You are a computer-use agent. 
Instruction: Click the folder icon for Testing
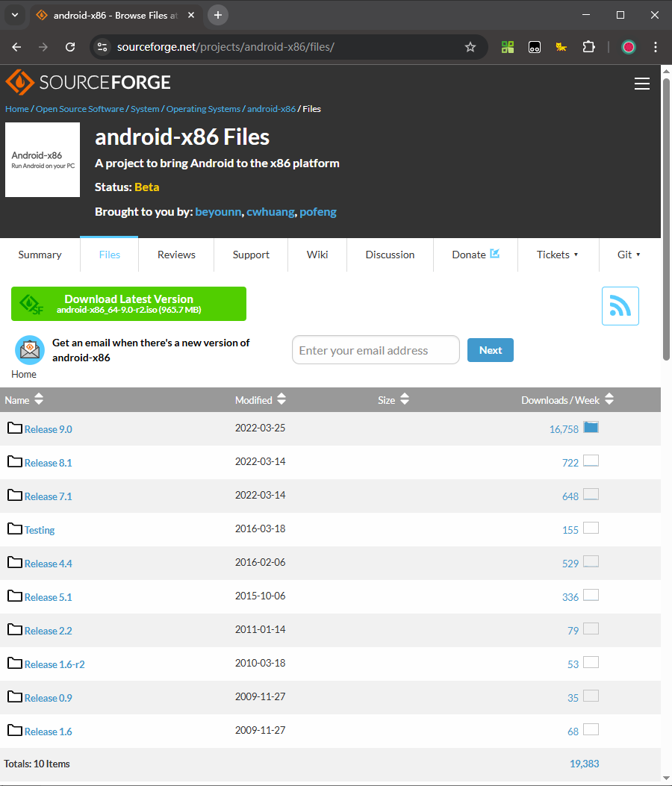[x=15, y=528]
